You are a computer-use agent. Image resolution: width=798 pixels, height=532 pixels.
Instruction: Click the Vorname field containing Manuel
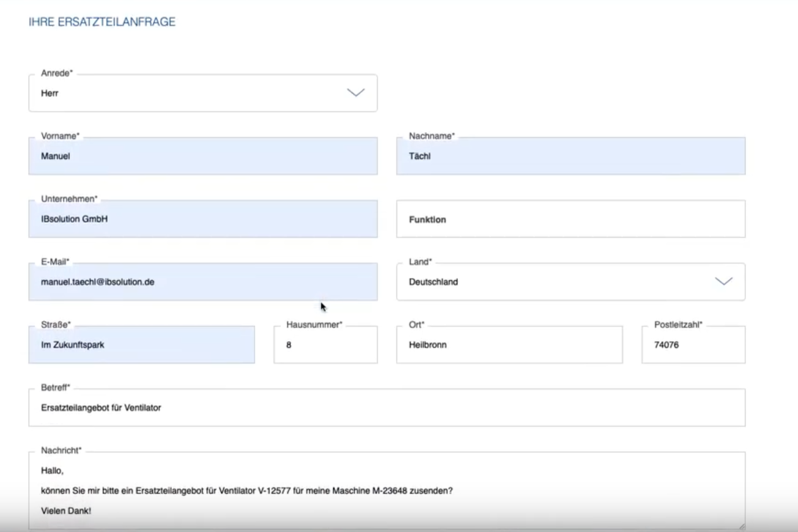(x=202, y=157)
